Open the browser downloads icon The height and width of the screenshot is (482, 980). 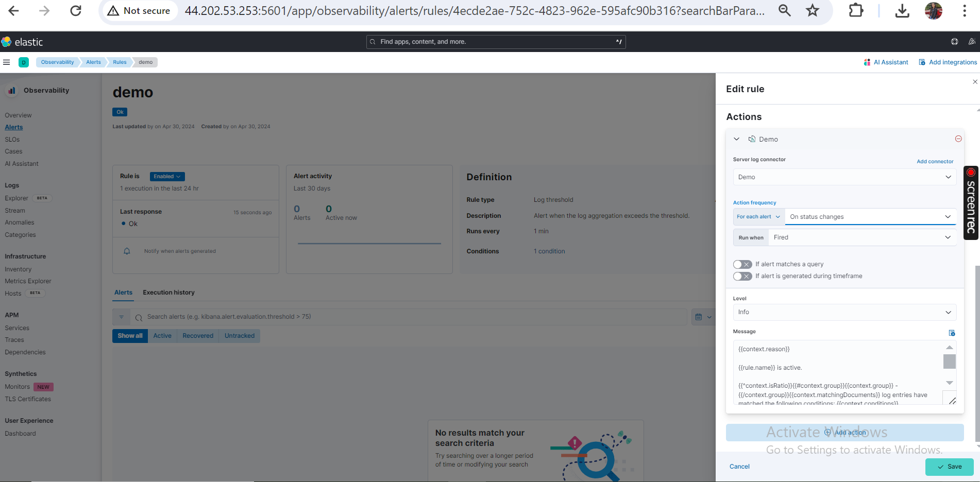(x=902, y=11)
